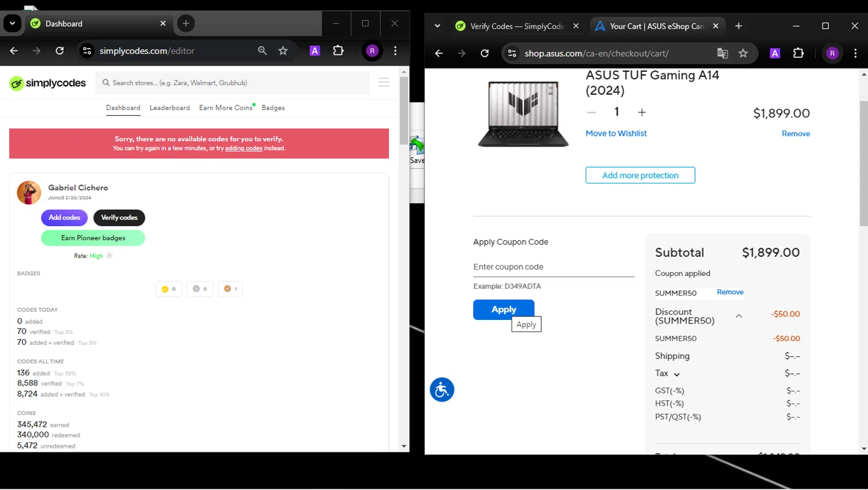Viewport: 868px width, 490px height.
Task: Click the Rate help question icon
Action: pyautogui.click(x=109, y=256)
